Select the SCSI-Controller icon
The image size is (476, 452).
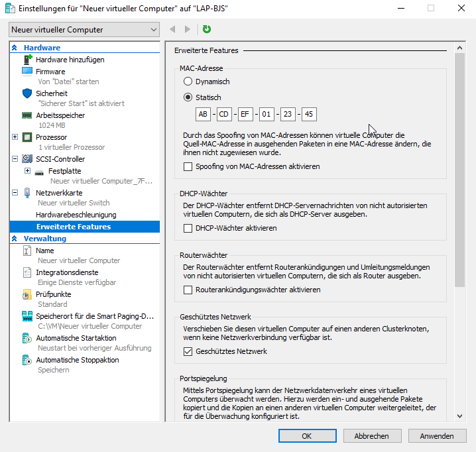coord(27,159)
